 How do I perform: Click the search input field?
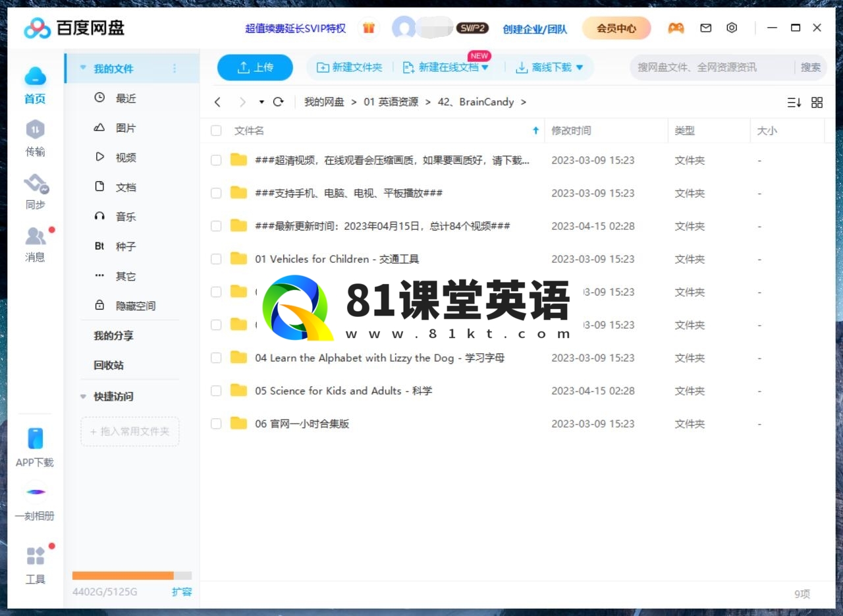pos(713,67)
